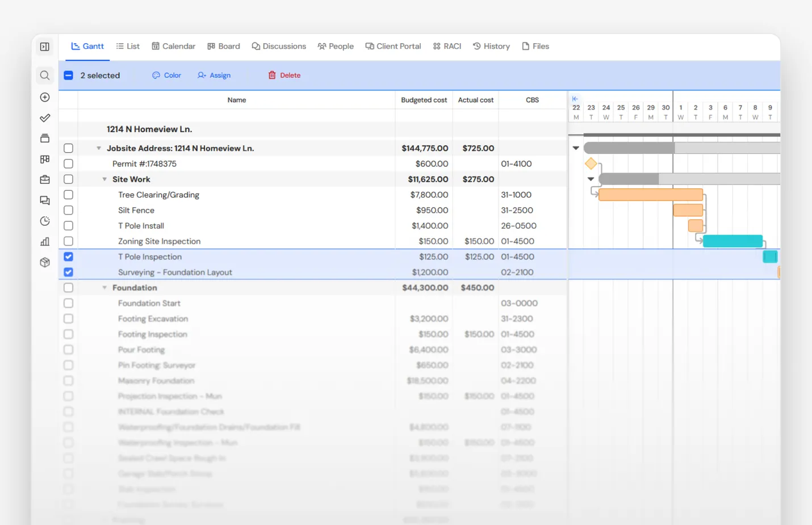Image resolution: width=812 pixels, height=525 pixels.
Task: Open the cube box icon in sidebar
Action: click(x=45, y=262)
